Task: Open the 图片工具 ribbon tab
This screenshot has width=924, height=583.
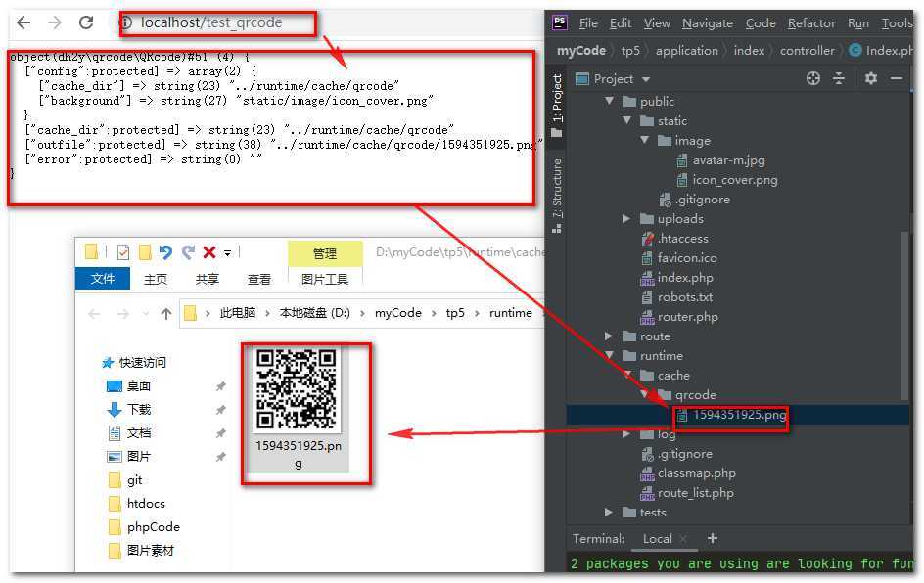Action: (x=325, y=279)
